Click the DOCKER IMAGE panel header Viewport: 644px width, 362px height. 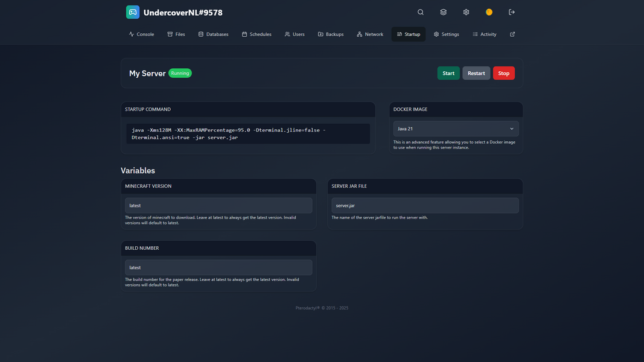(x=456, y=110)
